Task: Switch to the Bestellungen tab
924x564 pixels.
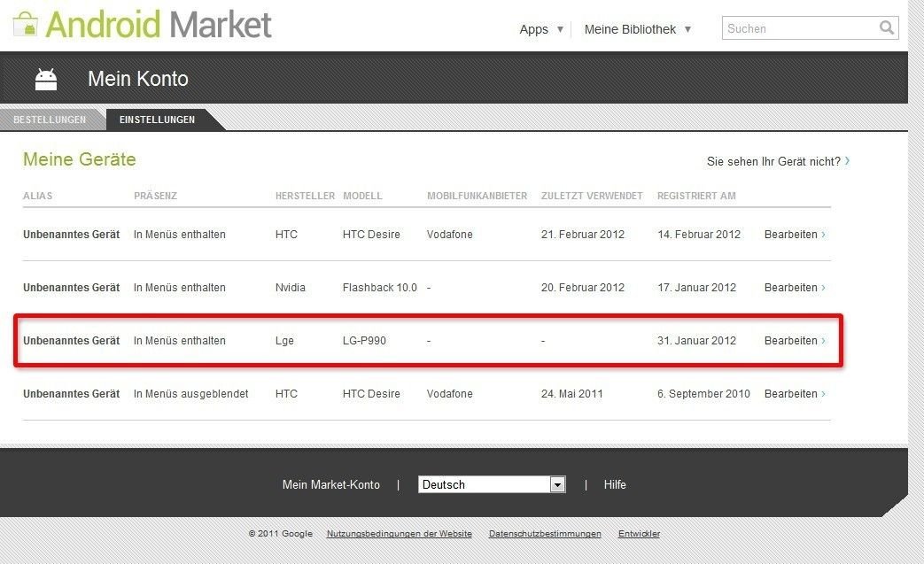Action: pyautogui.click(x=50, y=120)
